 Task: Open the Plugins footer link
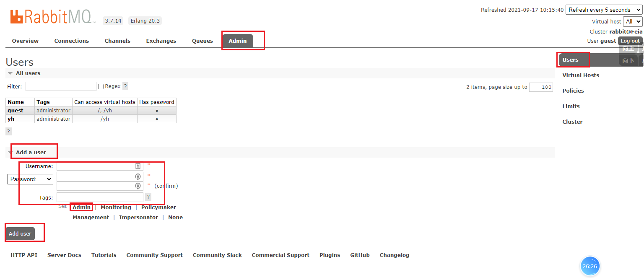pos(330,255)
